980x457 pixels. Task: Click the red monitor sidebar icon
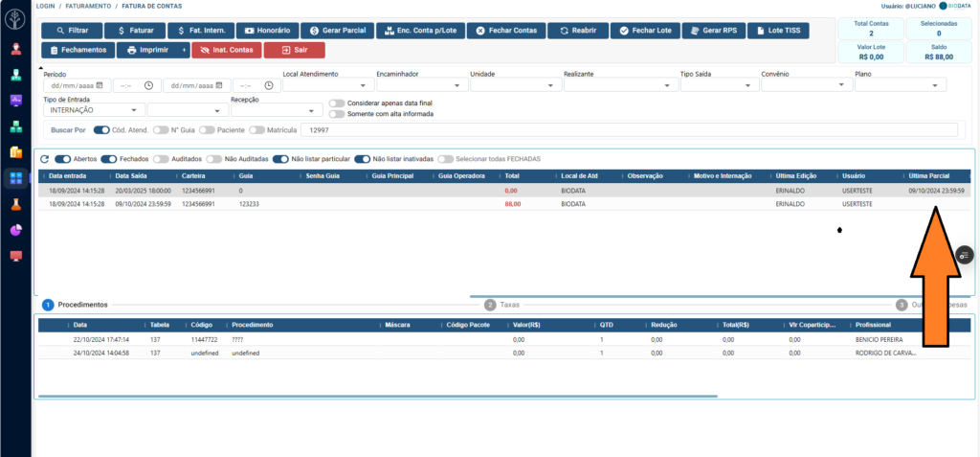15,256
